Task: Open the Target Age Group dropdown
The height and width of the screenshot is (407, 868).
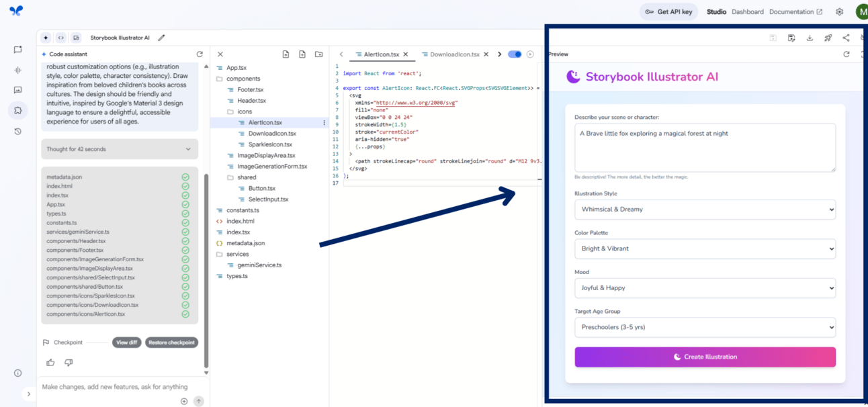Action: tap(705, 327)
